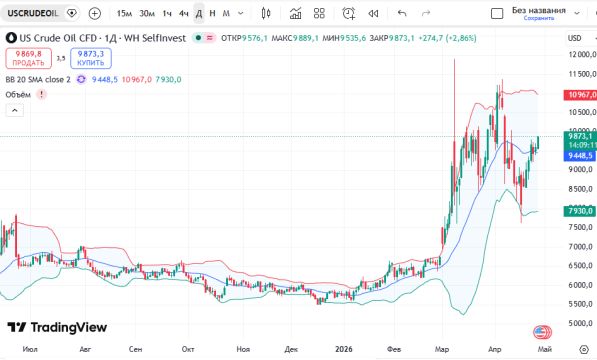Start bar replay with rewind icon
Viewport: 597px width, 360px height.
pyautogui.click(x=373, y=13)
